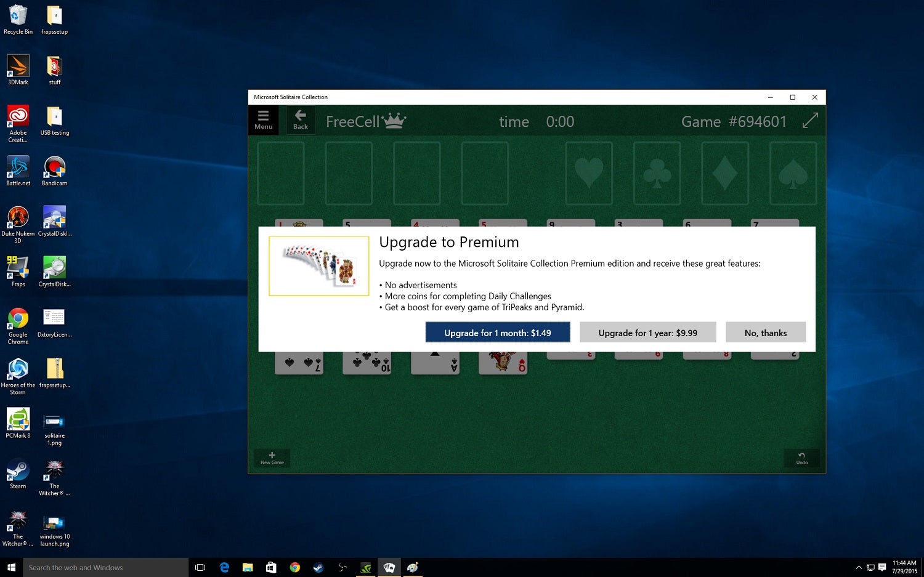Image resolution: width=924 pixels, height=577 pixels.
Task: Click the 10 of clubs card
Action: [x=367, y=363]
